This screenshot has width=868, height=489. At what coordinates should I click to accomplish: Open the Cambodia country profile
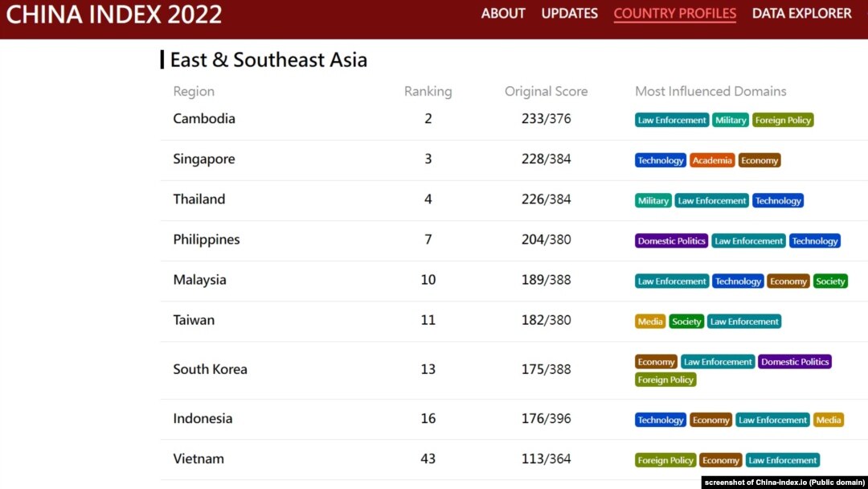click(203, 118)
